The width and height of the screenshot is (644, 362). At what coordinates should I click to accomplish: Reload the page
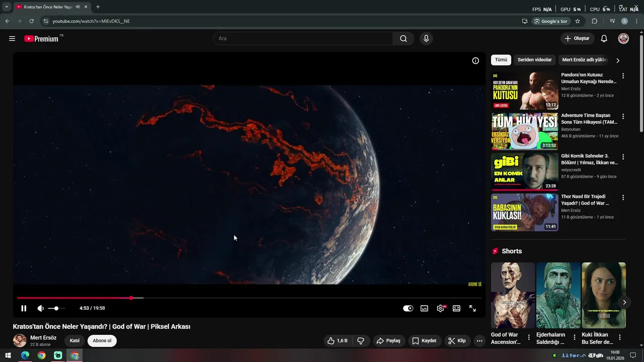click(31, 21)
